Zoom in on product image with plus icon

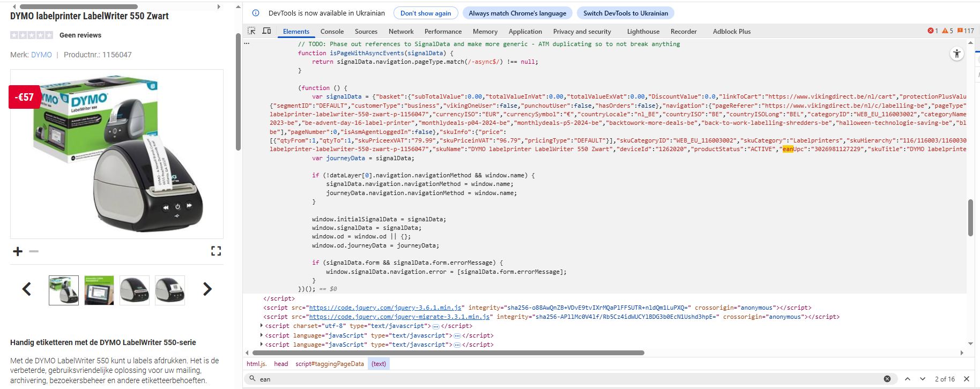point(18,251)
